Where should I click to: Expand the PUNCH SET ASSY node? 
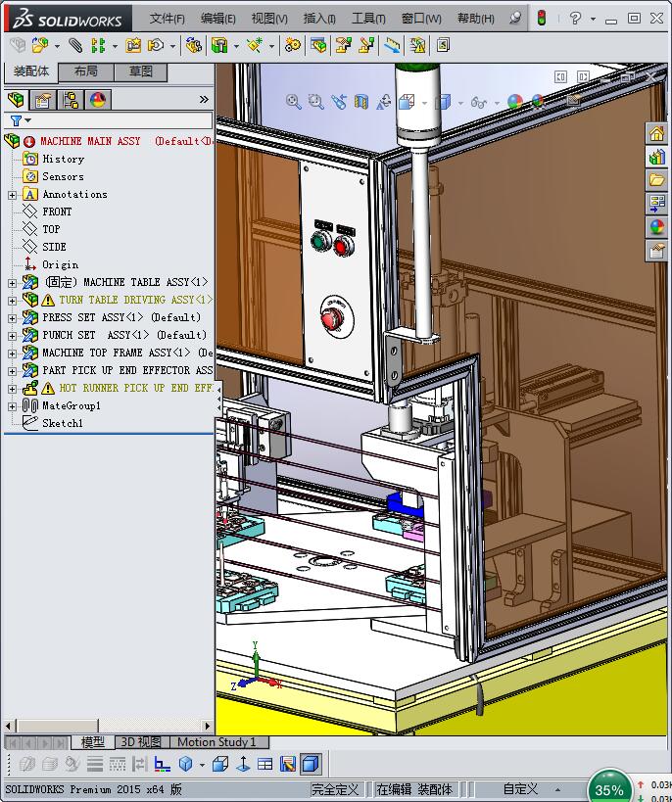(13, 336)
